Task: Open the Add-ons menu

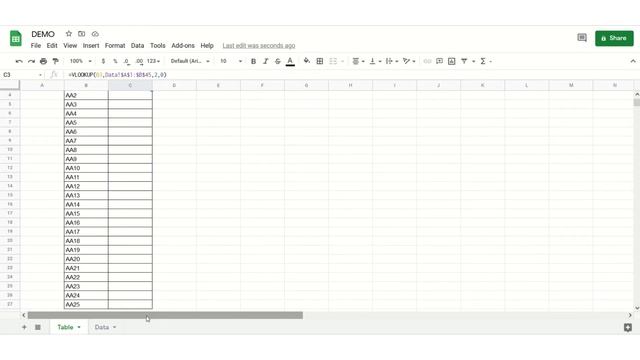Action: (x=183, y=46)
